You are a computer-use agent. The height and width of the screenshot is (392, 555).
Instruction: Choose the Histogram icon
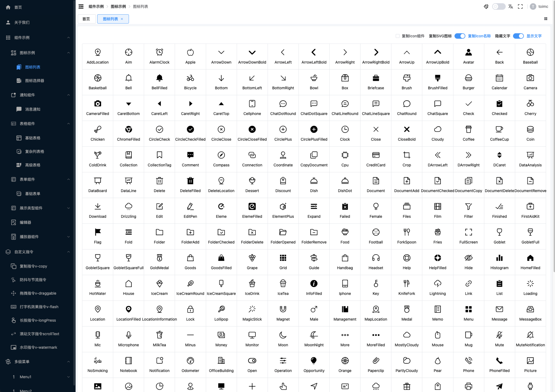499,258
